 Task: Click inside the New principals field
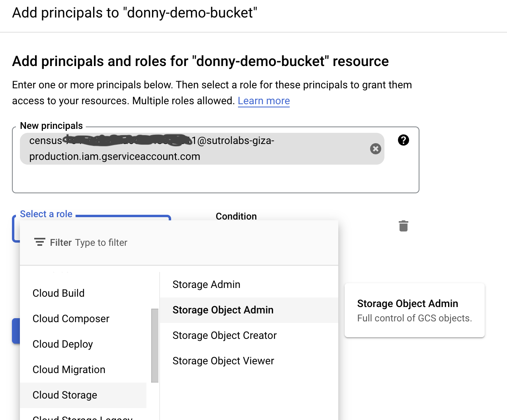point(215,179)
